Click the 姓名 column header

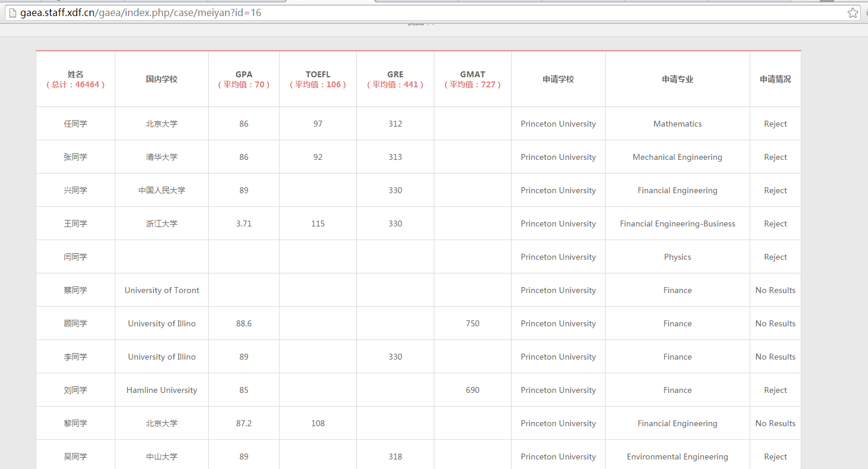click(76, 79)
